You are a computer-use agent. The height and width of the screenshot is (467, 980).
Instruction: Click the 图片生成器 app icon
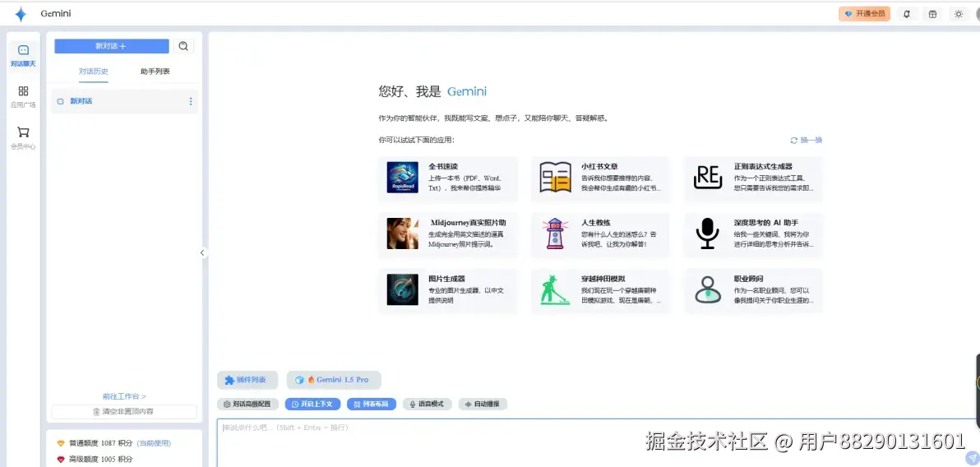coord(403,289)
